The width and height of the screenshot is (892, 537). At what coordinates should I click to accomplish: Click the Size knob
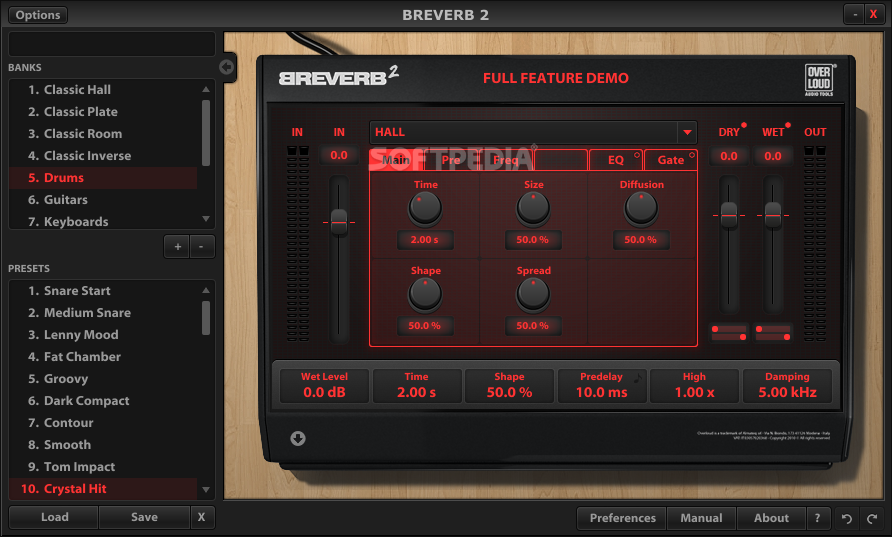533,208
